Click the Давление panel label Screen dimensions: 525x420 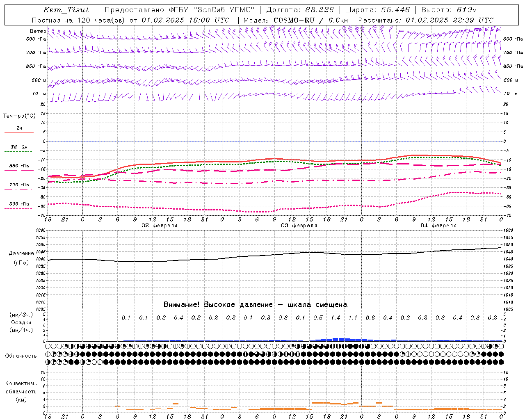coord(21,253)
